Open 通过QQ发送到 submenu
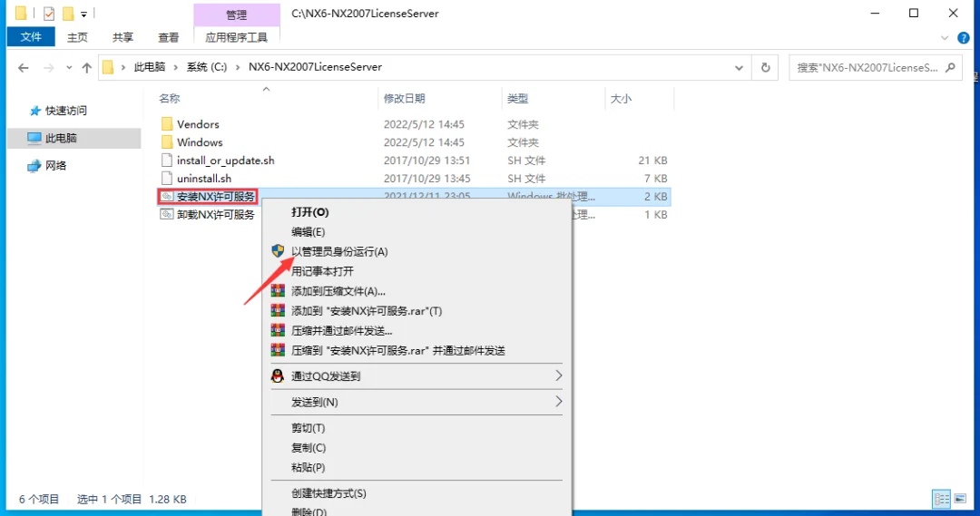Image resolution: width=980 pixels, height=516 pixels. tap(416, 376)
